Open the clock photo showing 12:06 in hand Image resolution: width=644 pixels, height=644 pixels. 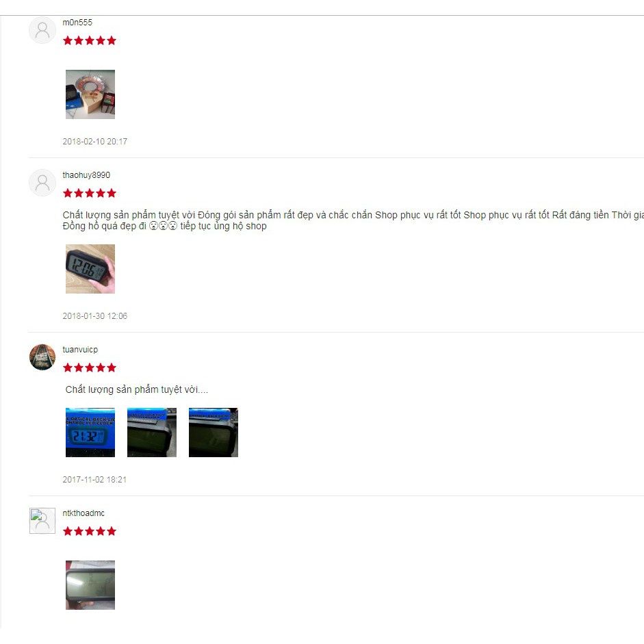coord(90,269)
